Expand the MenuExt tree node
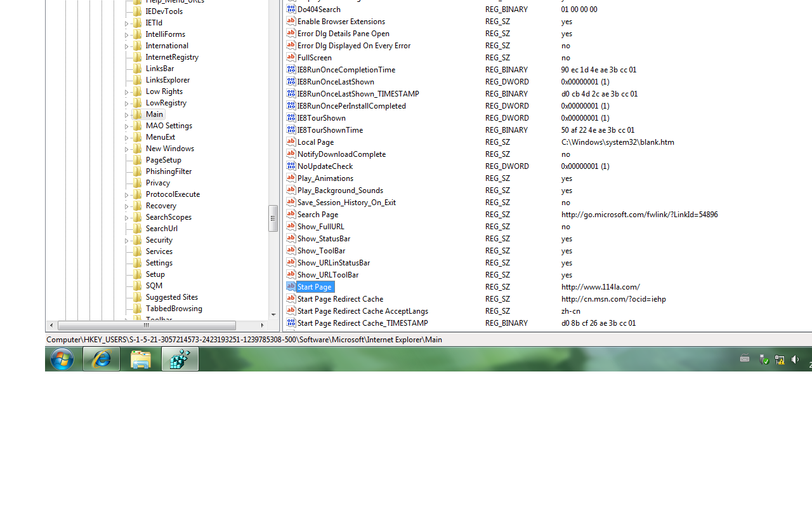Viewport: 812px width, 508px height. tap(127, 138)
